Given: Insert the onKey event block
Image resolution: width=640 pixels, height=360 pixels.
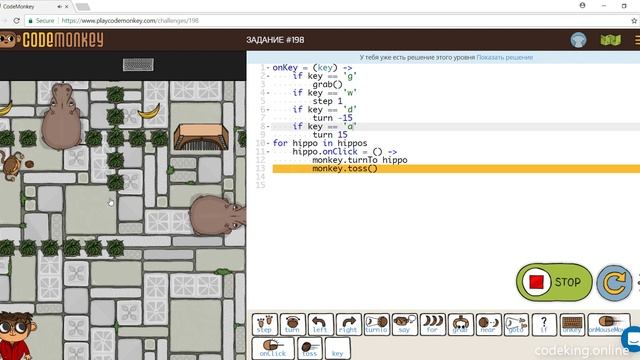Looking at the screenshot, I should coord(572,324).
